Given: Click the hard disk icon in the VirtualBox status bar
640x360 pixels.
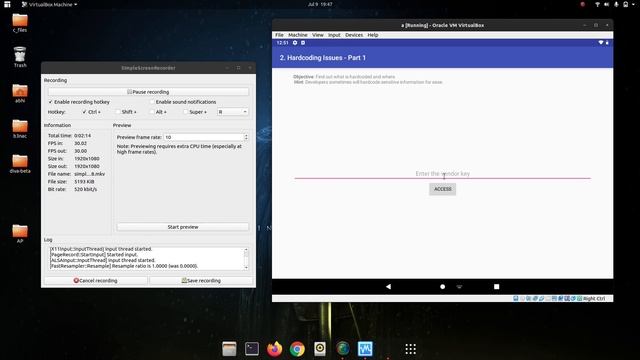Looking at the screenshot, I should coord(516,299).
